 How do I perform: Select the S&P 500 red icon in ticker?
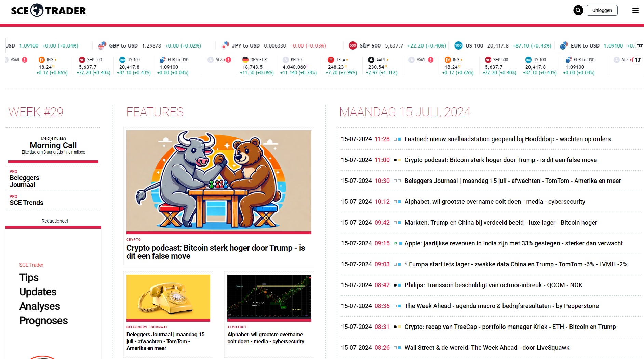[x=353, y=45]
